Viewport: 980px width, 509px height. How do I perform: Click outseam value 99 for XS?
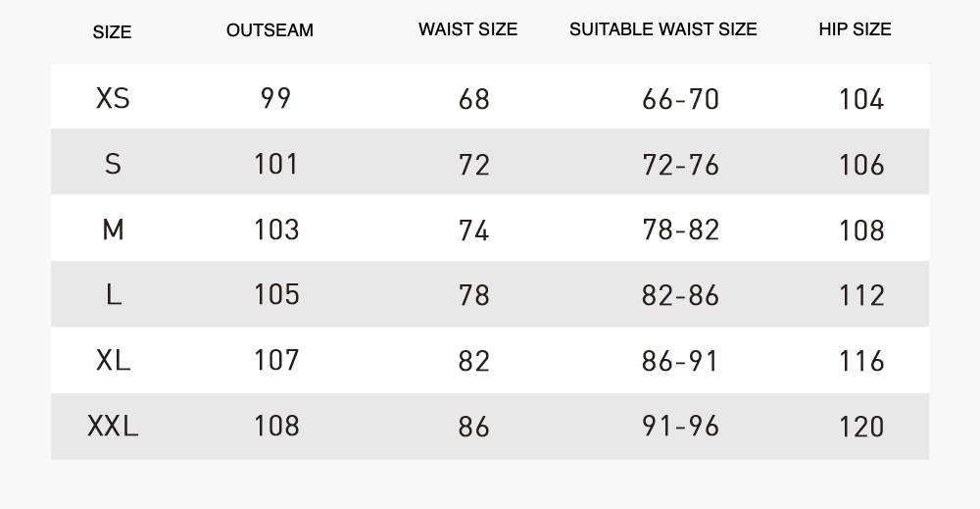[276, 98]
